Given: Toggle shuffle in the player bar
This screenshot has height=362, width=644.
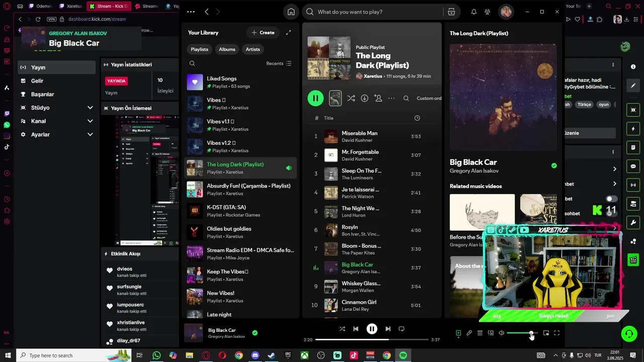Looking at the screenshot, I should (342, 329).
